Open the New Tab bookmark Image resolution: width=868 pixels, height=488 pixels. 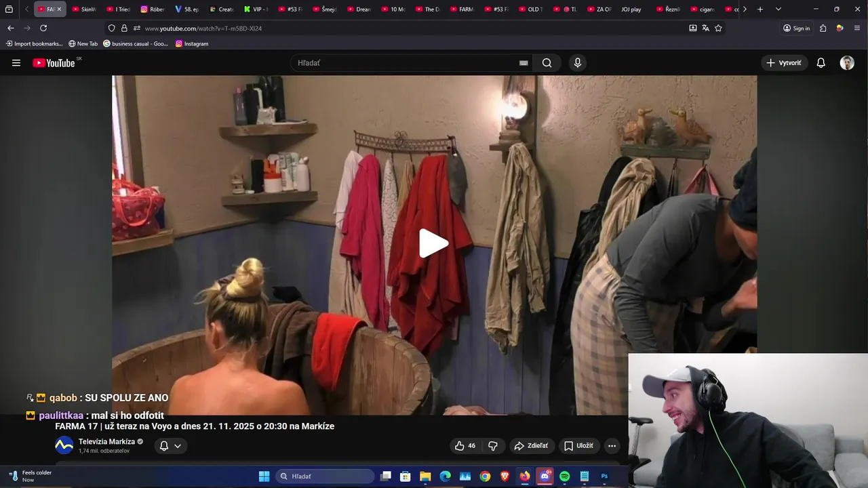coord(83,44)
